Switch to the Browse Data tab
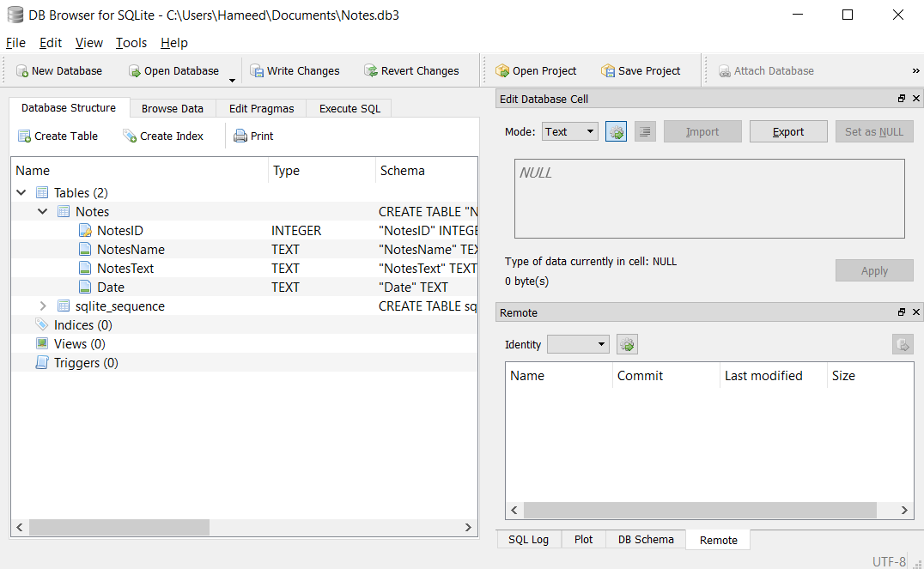 pos(172,108)
